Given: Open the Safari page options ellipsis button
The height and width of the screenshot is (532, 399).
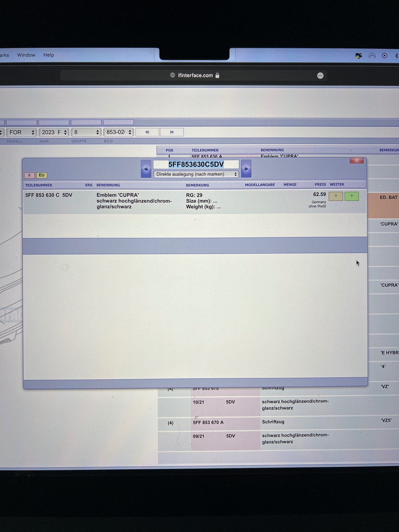Looking at the screenshot, I should (x=320, y=76).
